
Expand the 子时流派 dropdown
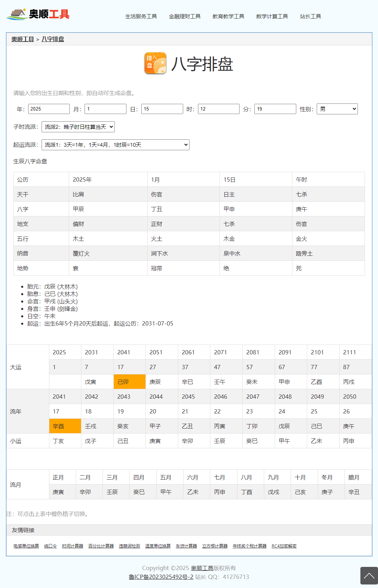pyautogui.click(x=78, y=127)
